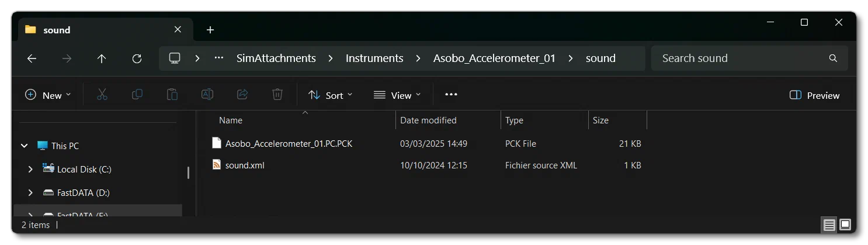Image resolution: width=868 pixels, height=245 pixels.
Task: Open the View dropdown menu
Action: [x=397, y=95]
